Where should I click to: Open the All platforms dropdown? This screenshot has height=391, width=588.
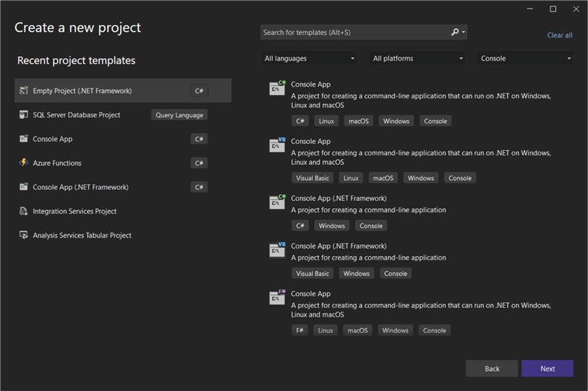click(x=418, y=59)
